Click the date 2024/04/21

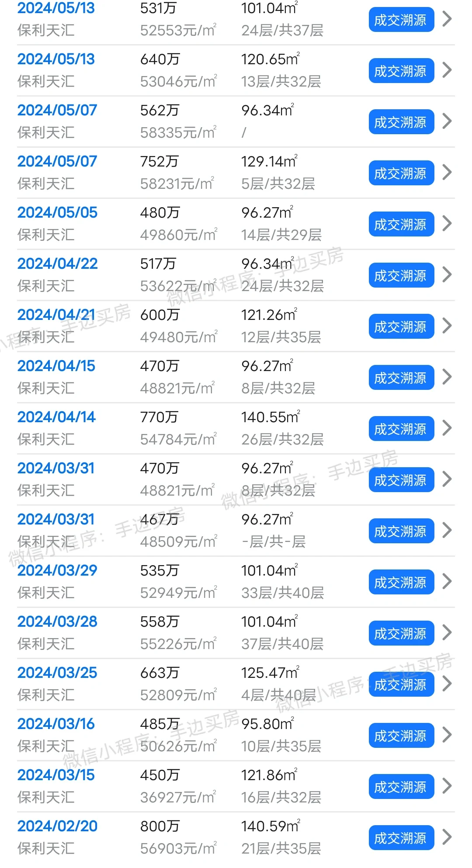56,315
